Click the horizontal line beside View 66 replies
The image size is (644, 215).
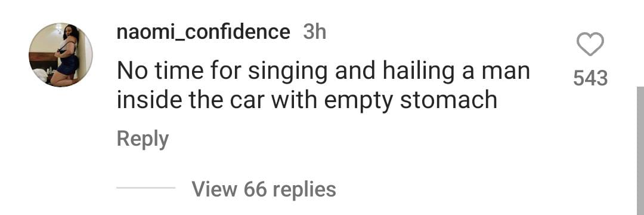146,188
